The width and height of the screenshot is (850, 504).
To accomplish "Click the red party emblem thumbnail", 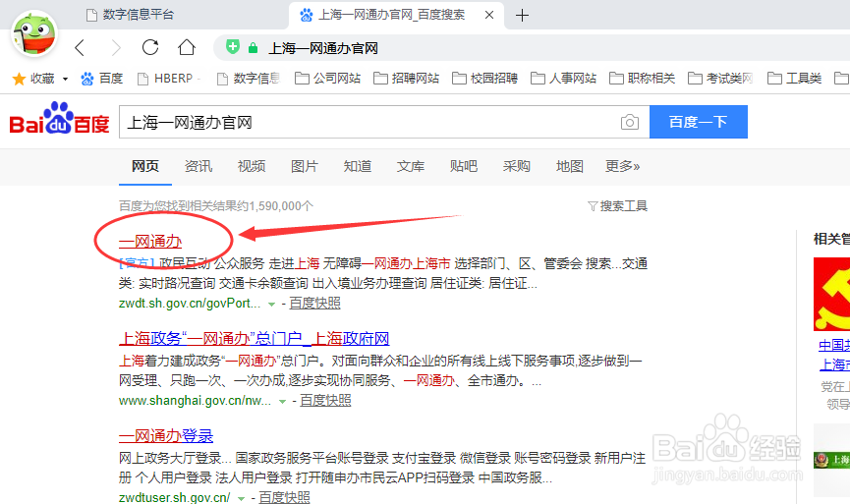I will [831, 295].
